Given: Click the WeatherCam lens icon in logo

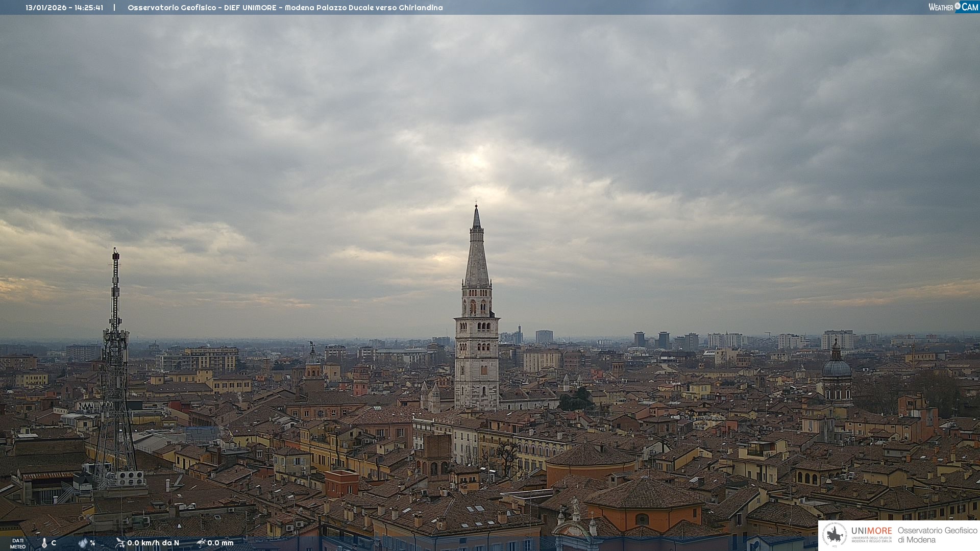Looking at the screenshot, I should pyautogui.click(x=958, y=6).
